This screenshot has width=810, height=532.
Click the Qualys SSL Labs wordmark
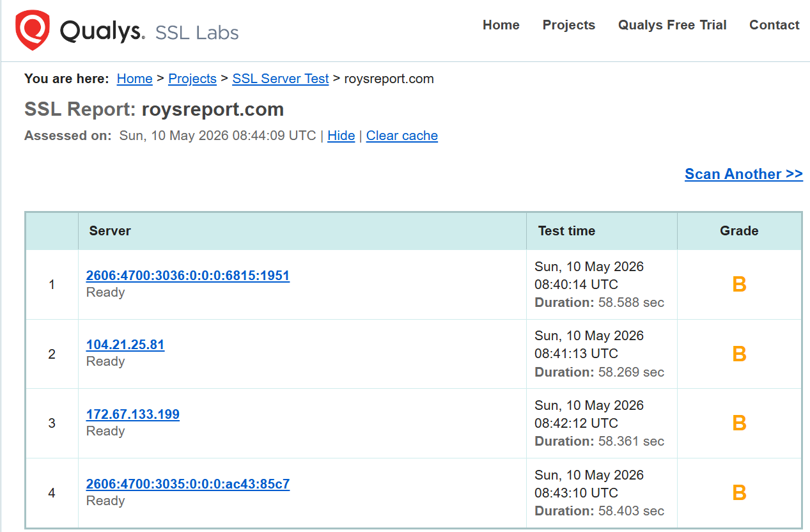tap(149, 31)
